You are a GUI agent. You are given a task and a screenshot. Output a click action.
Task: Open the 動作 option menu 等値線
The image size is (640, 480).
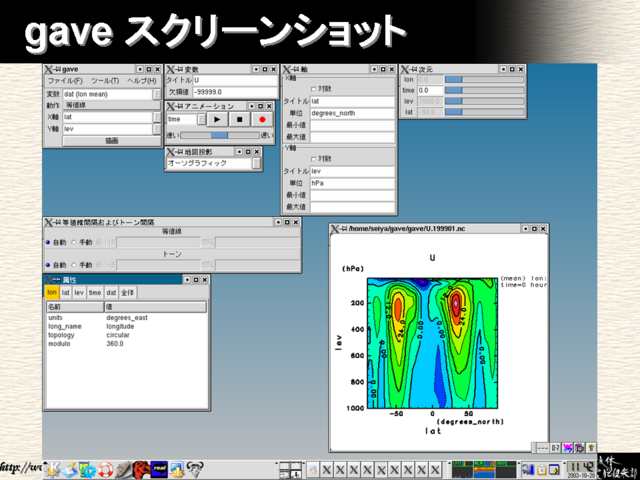tap(111, 105)
